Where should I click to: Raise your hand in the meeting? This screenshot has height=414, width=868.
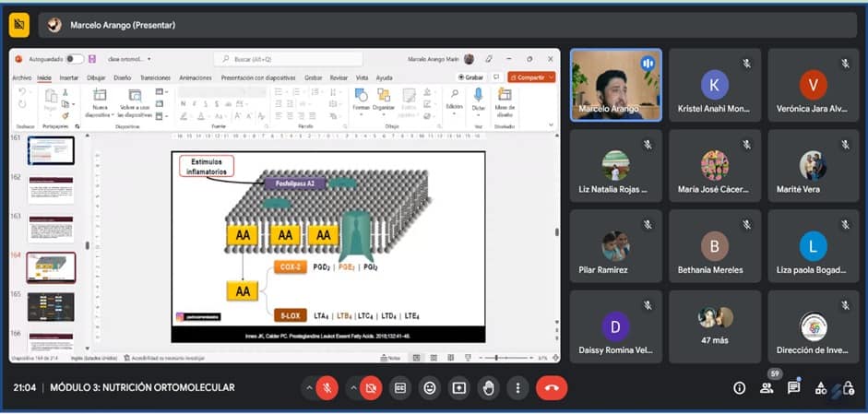[x=488, y=388]
